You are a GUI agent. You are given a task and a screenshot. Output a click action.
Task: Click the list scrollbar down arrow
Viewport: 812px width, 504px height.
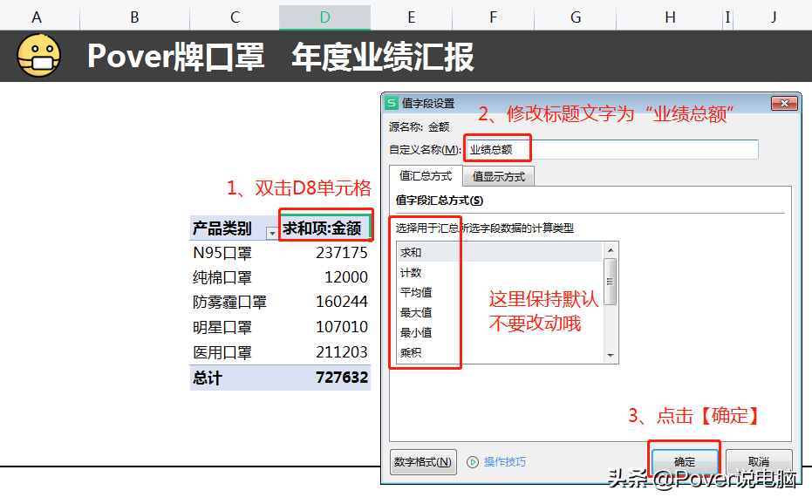(611, 356)
